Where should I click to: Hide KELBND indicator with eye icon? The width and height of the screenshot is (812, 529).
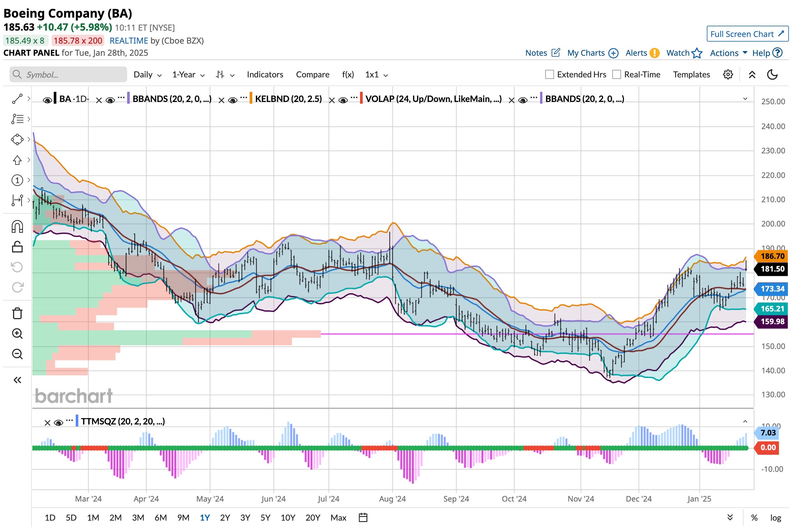click(x=233, y=100)
